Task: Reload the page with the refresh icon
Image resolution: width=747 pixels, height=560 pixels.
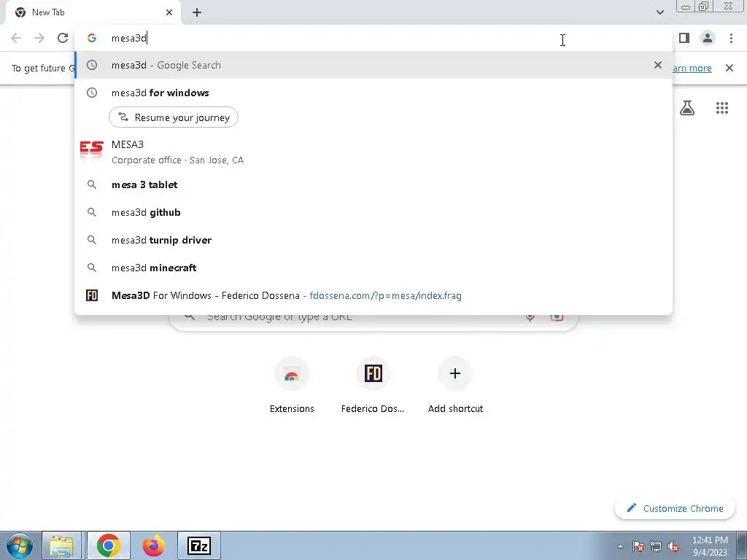Action: coord(63,38)
